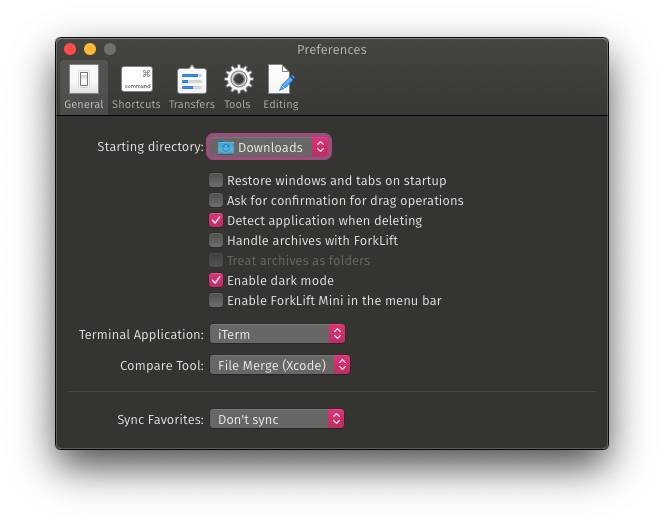Check Ask for confirmation for drag operations
This screenshot has width=664, height=523.
point(216,200)
